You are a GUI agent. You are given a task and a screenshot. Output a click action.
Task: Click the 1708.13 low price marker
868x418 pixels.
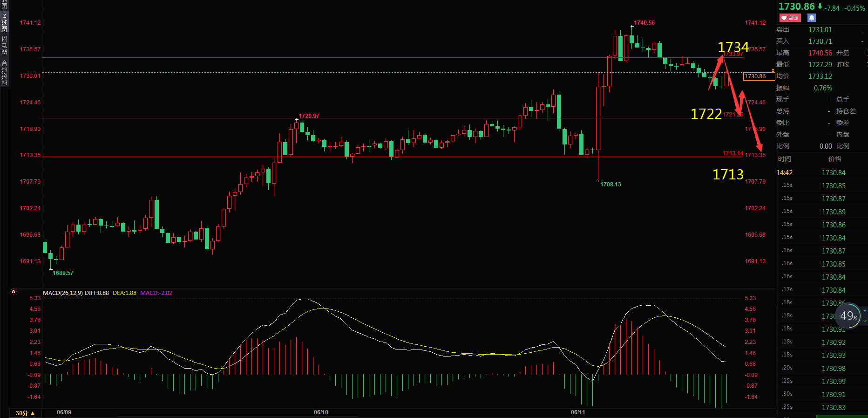(610, 185)
